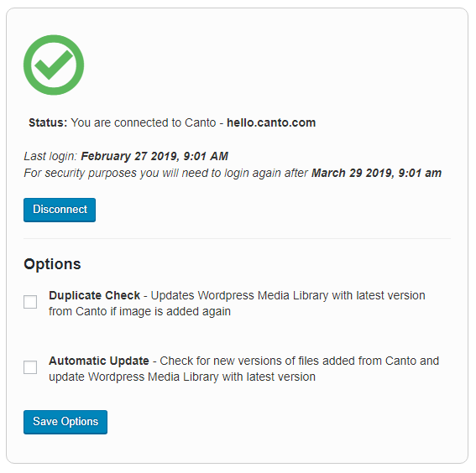Click the 'You are connected to Canto' message
The width and height of the screenshot is (476, 473).
pyautogui.click(x=144, y=122)
